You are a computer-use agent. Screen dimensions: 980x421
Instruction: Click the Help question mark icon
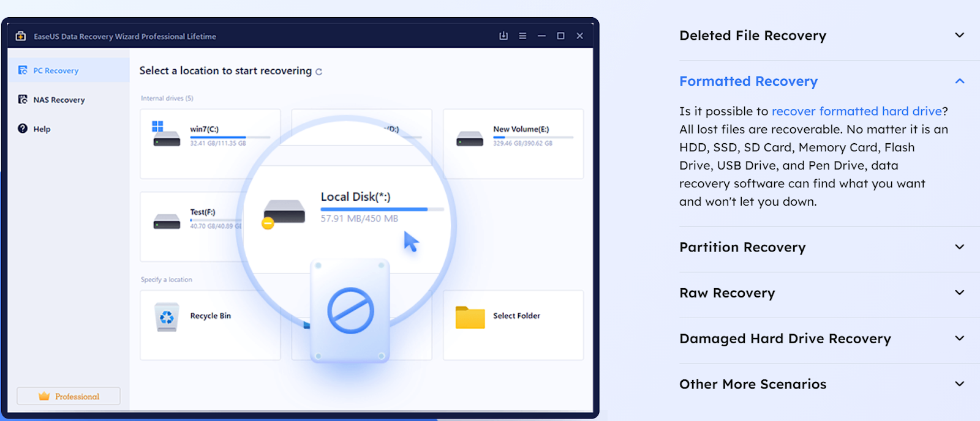[x=23, y=129]
